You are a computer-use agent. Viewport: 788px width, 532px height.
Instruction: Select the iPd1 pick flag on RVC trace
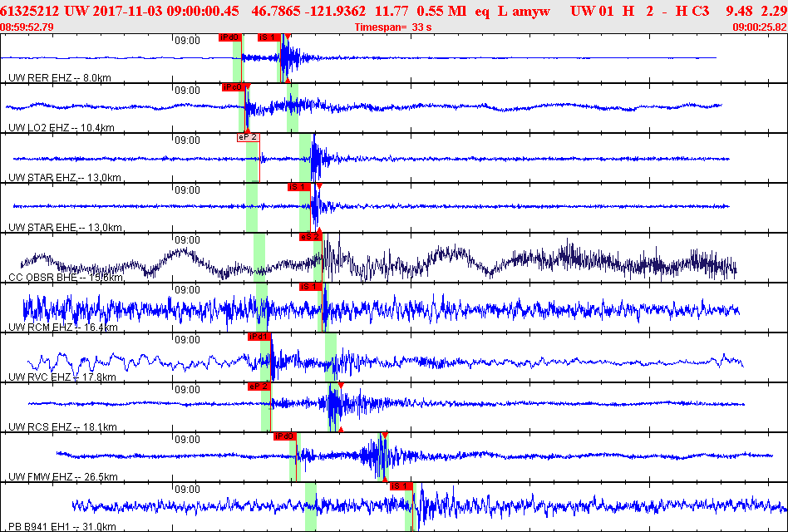point(259,337)
